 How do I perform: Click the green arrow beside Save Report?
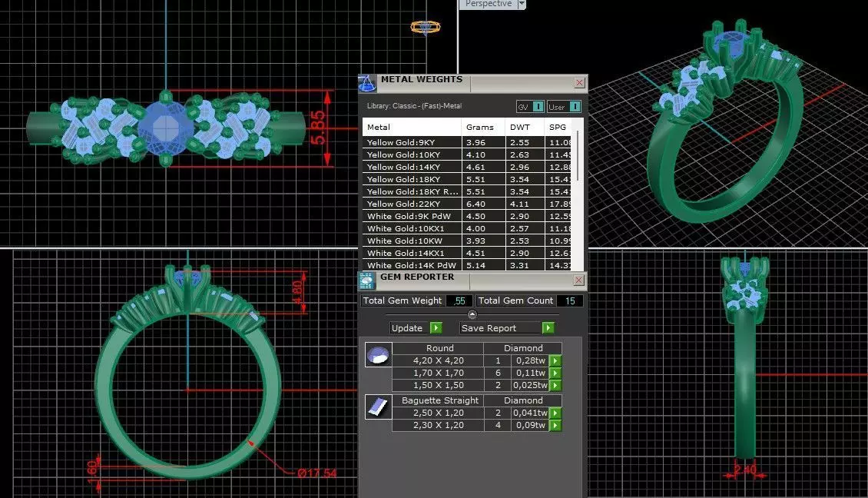point(548,328)
